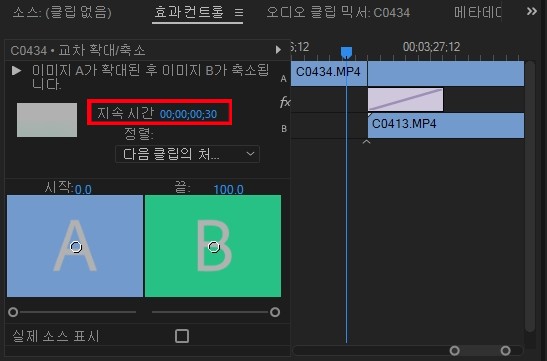The width and height of the screenshot is (547, 361).
Task: Edit the 지속 시간 value 00;00;00;30
Action: coord(188,114)
